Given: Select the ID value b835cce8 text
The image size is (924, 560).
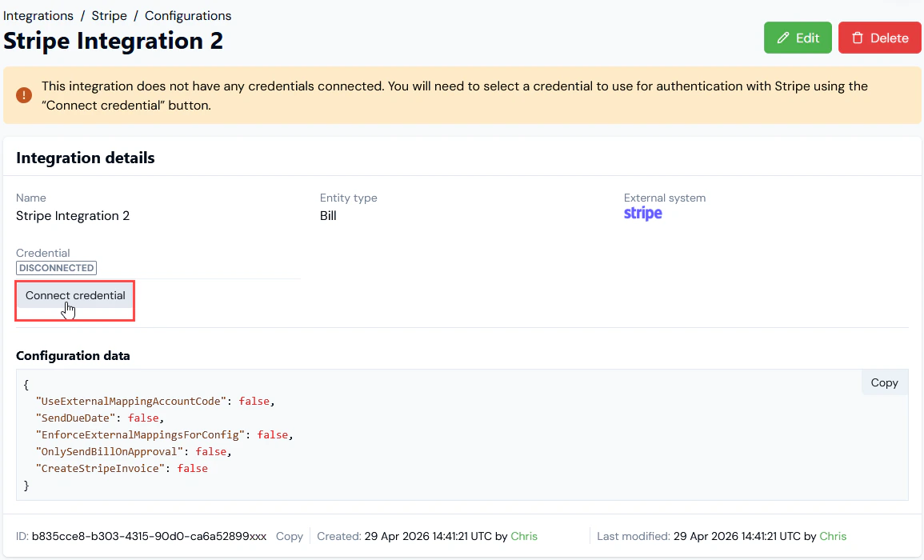Looking at the screenshot, I should [x=149, y=537].
